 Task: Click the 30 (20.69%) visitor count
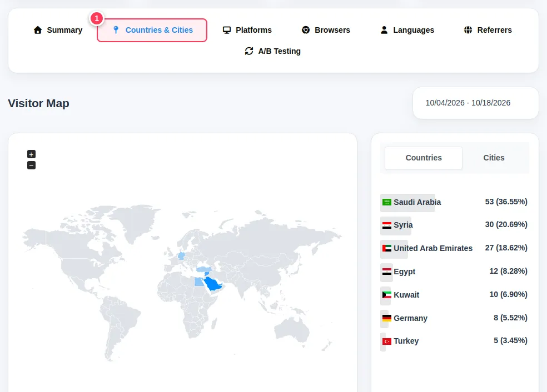[x=506, y=224]
